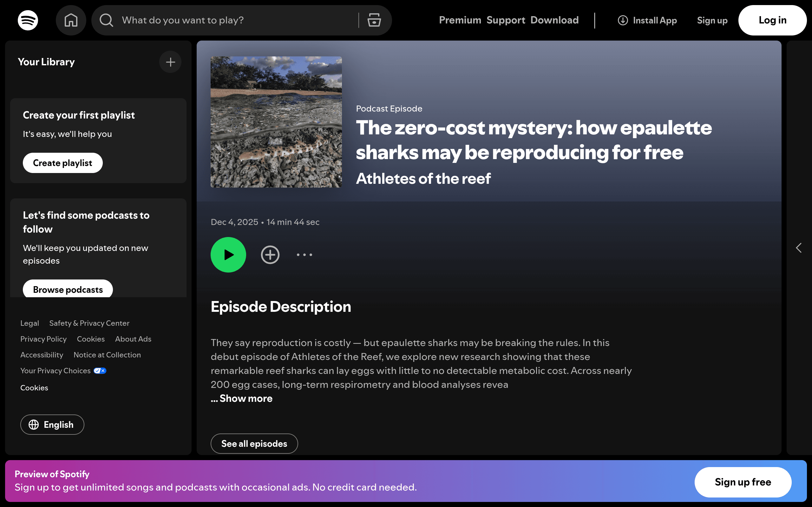Open the Premium menu item
Image resolution: width=812 pixels, height=507 pixels.
(460, 20)
